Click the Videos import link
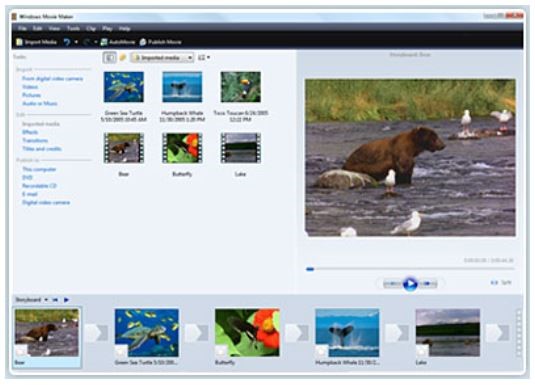535x385 pixels. pyautogui.click(x=30, y=87)
